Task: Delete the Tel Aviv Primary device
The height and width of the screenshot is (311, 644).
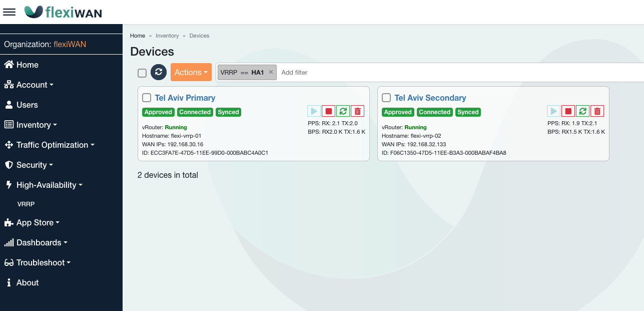Action: point(357,111)
